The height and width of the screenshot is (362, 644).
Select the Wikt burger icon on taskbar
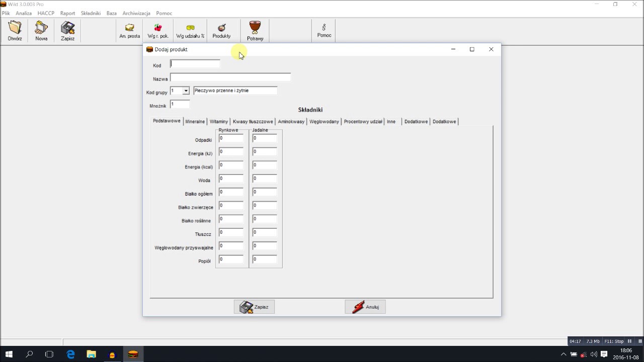click(x=133, y=354)
